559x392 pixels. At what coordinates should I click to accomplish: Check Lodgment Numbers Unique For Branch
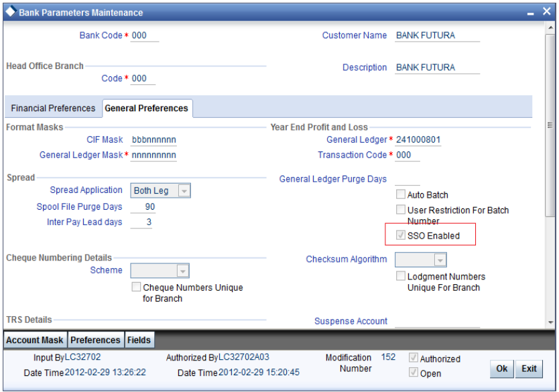400,276
